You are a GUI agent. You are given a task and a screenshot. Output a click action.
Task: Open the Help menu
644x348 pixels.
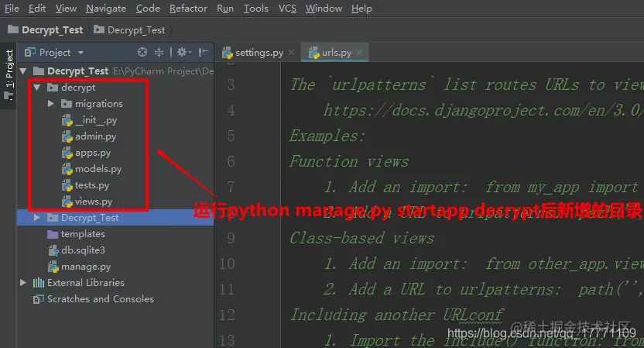click(361, 9)
